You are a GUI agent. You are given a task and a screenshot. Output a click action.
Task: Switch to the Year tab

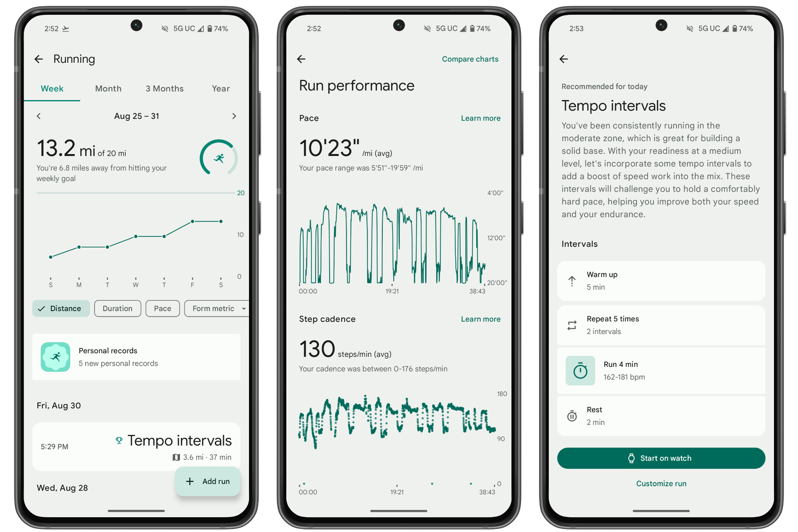coord(219,89)
